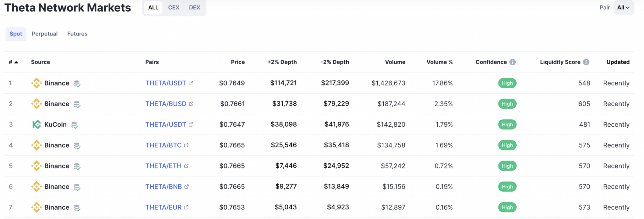Click the High confidence badge in row 1
This screenshot has width=644, height=219.
(x=507, y=83)
